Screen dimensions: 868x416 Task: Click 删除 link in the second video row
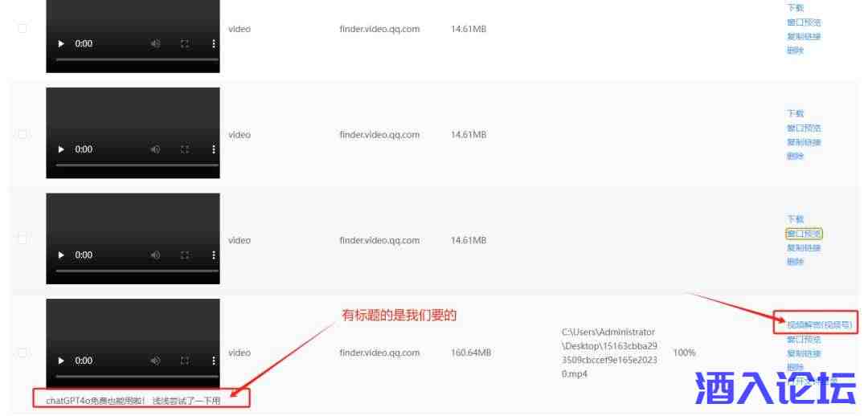795,156
